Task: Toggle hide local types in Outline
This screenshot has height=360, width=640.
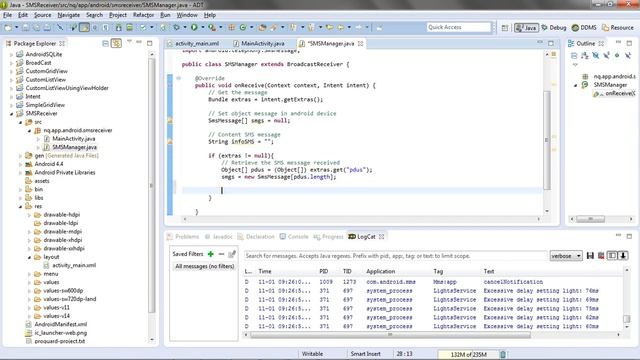Action: [x=628, y=55]
